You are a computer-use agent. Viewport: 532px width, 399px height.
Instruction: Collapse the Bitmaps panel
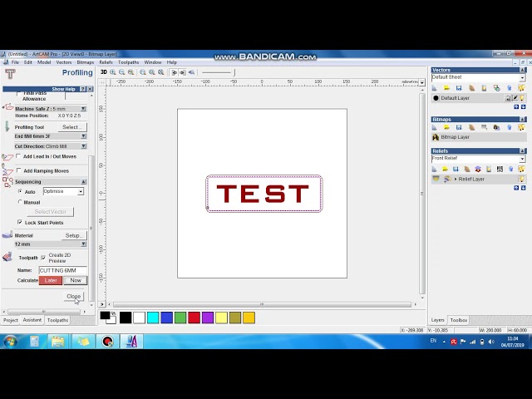[x=523, y=120]
